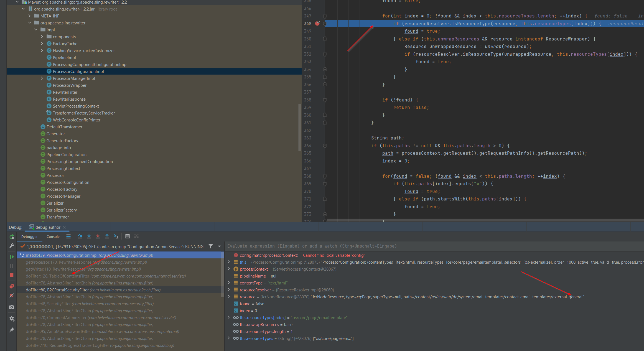The image size is (644, 351).
Task: Open Evaluate Expression via the calculator icon
Action: (128, 236)
